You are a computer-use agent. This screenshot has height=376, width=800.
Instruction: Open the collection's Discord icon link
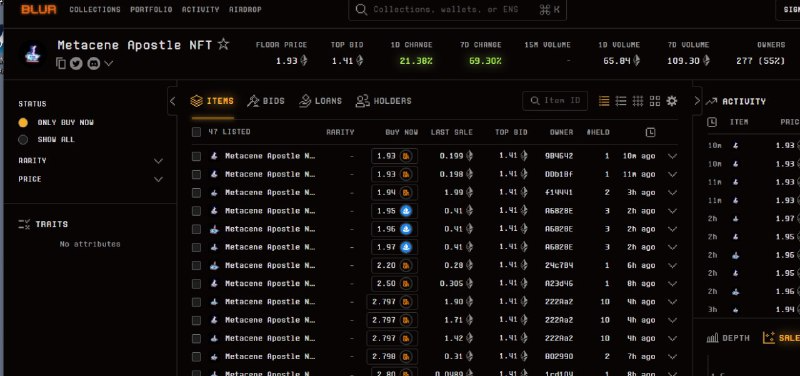pyautogui.click(x=93, y=63)
